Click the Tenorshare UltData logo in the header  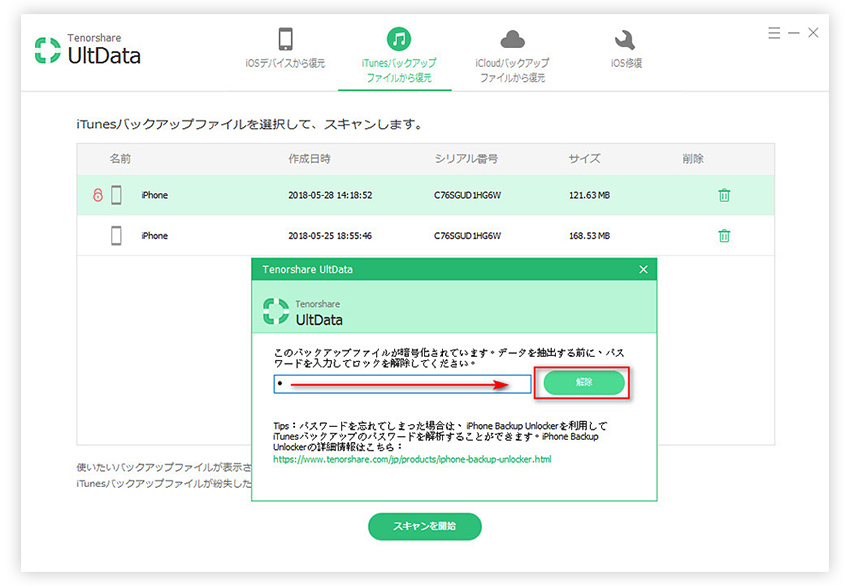[x=87, y=49]
